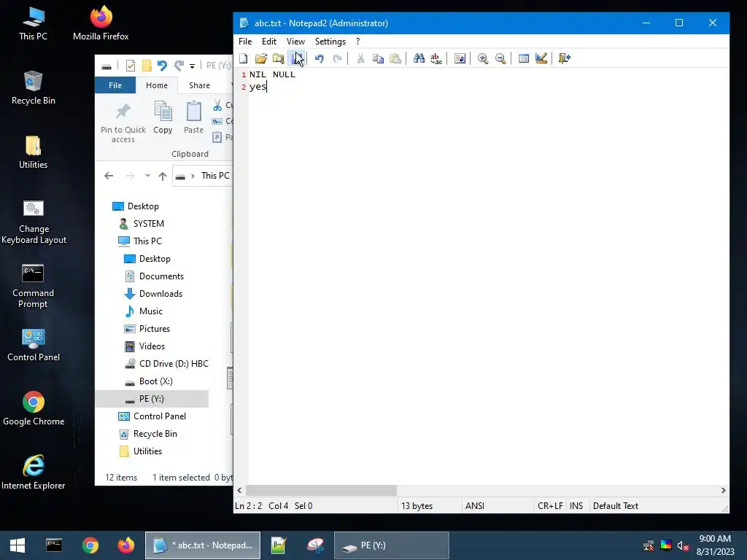Select the Internet Explorer desktop icon
This screenshot has width=747, height=560.
pyautogui.click(x=34, y=472)
